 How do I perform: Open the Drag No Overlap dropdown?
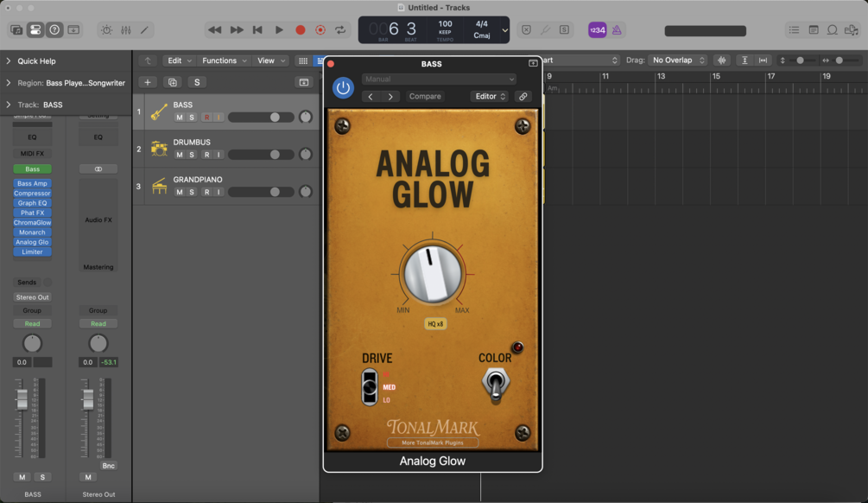click(x=678, y=60)
